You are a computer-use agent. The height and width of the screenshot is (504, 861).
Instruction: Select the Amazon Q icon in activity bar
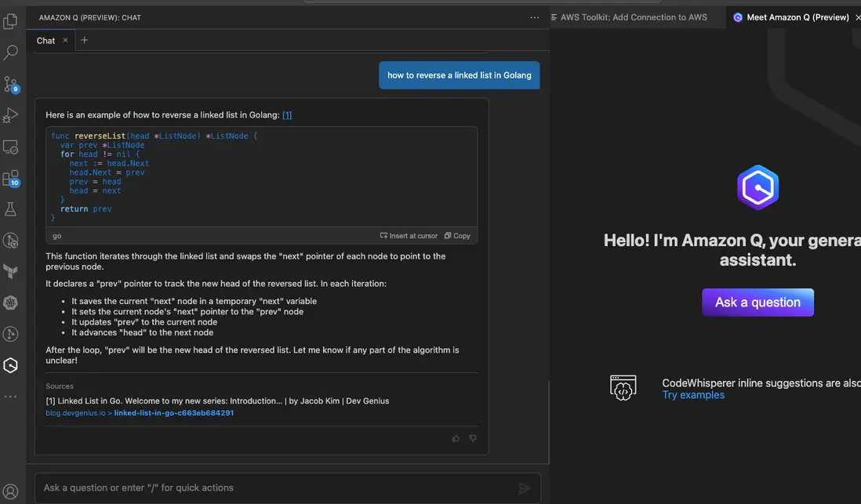coord(11,364)
